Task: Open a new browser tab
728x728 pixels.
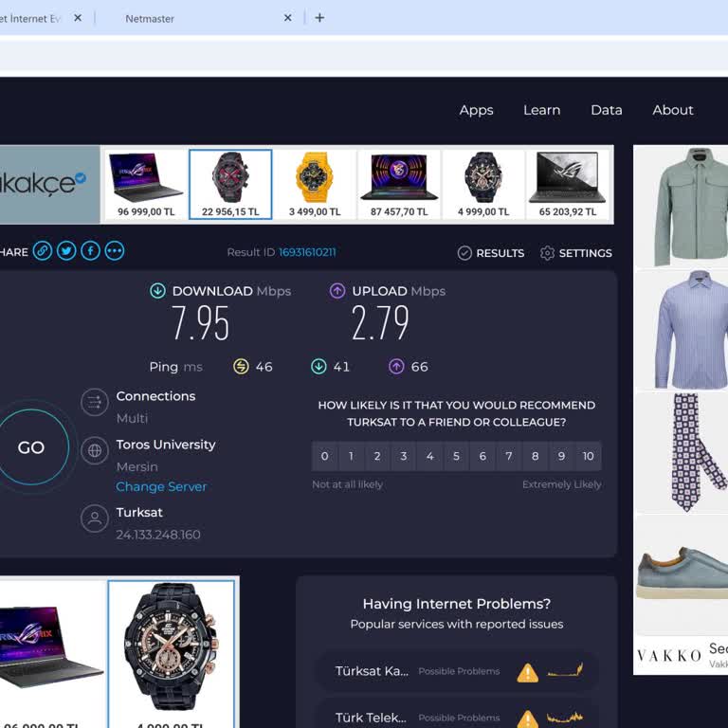Action: click(319, 18)
